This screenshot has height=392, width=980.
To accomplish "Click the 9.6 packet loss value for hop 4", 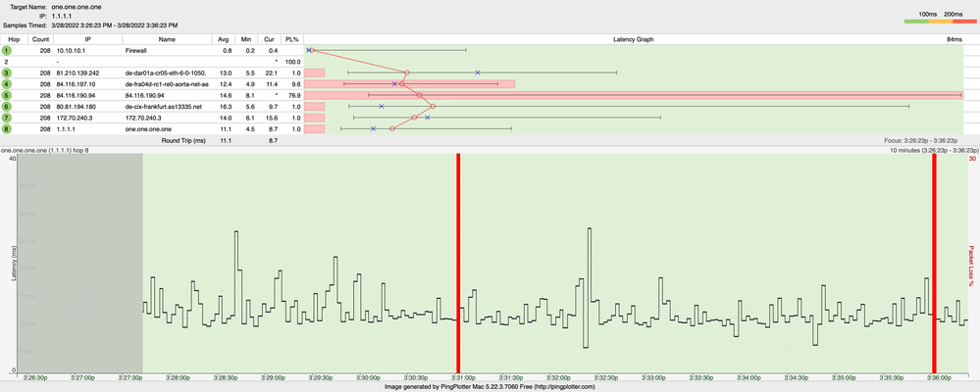I will pos(296,84).
